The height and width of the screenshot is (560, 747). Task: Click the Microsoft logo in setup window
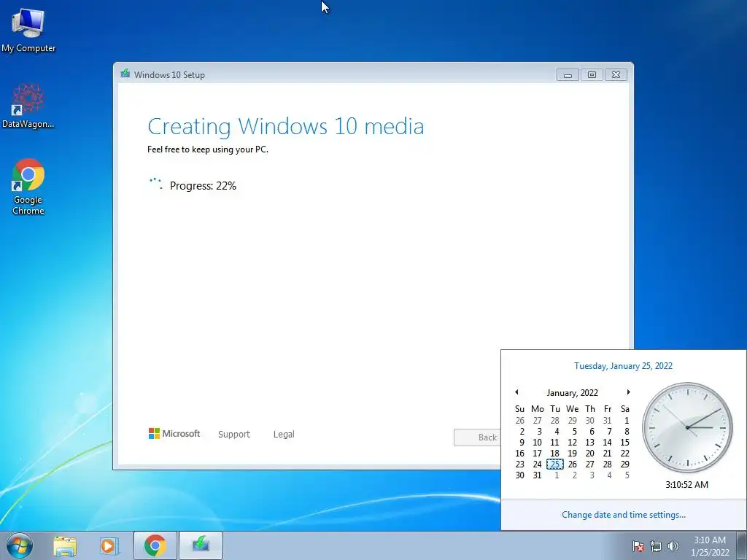click(x=174, y=434)
